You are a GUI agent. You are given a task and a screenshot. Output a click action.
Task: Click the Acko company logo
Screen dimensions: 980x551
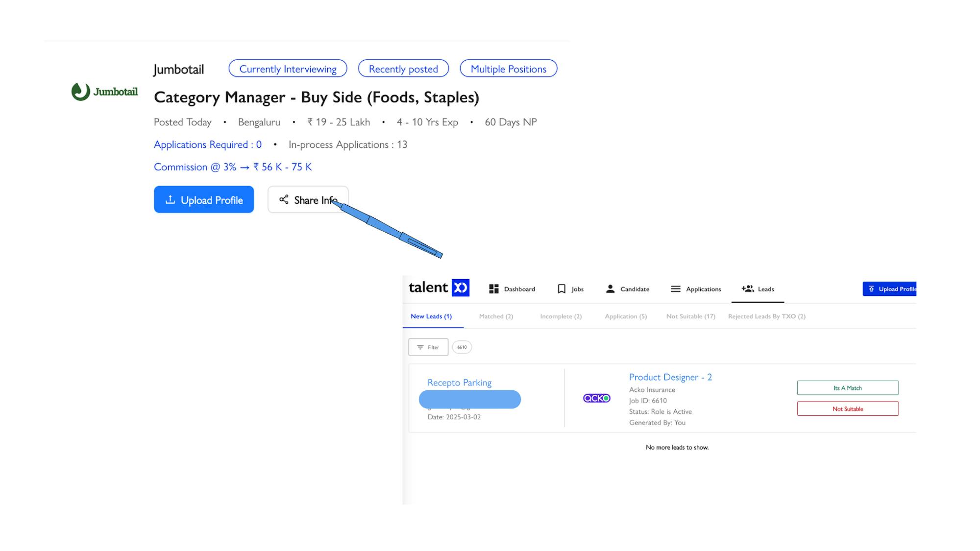pos(596,398)
